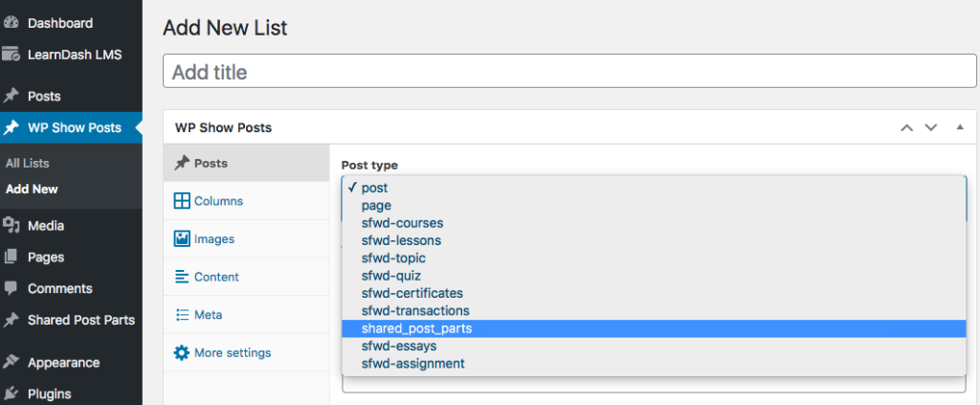Viewport: 980px width, 405px height.
Task: Click the Plugins plug icon
Action: pyautogui.click(x=11, y=394)
